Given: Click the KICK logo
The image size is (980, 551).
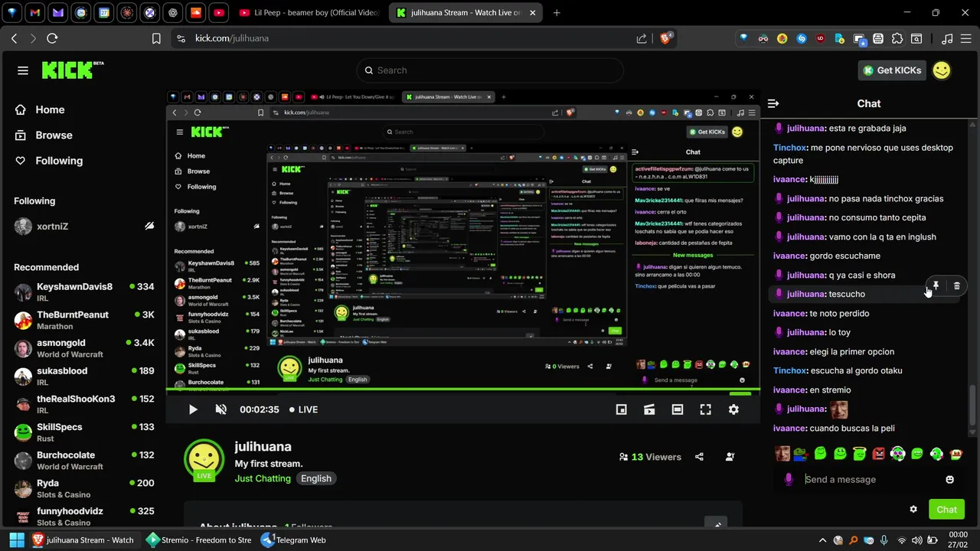Looking at the screenshot, I should coord(73,70).
